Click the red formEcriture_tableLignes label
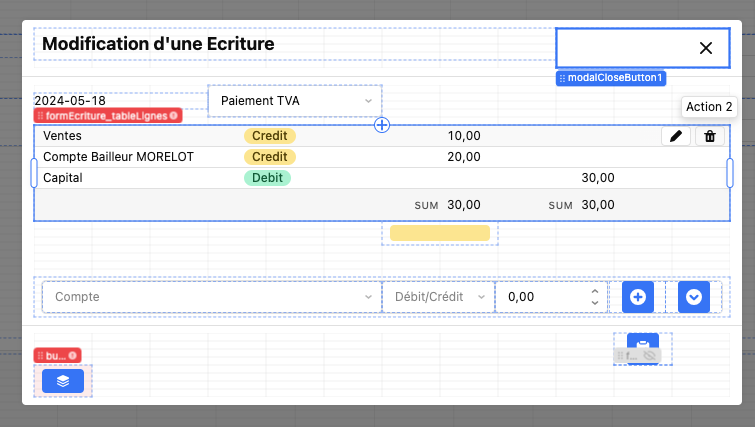Screen dimensions: 755x427 pyautogui.click(x=107, y=116)
